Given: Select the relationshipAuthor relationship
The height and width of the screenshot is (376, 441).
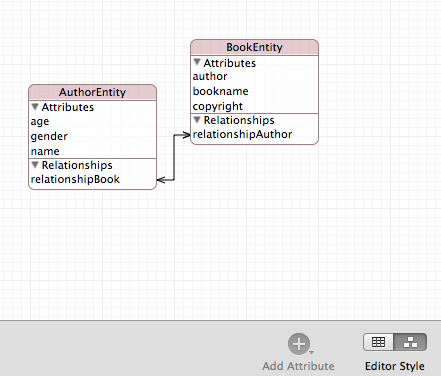Looking at the screenshot, I should pos(242,134).
